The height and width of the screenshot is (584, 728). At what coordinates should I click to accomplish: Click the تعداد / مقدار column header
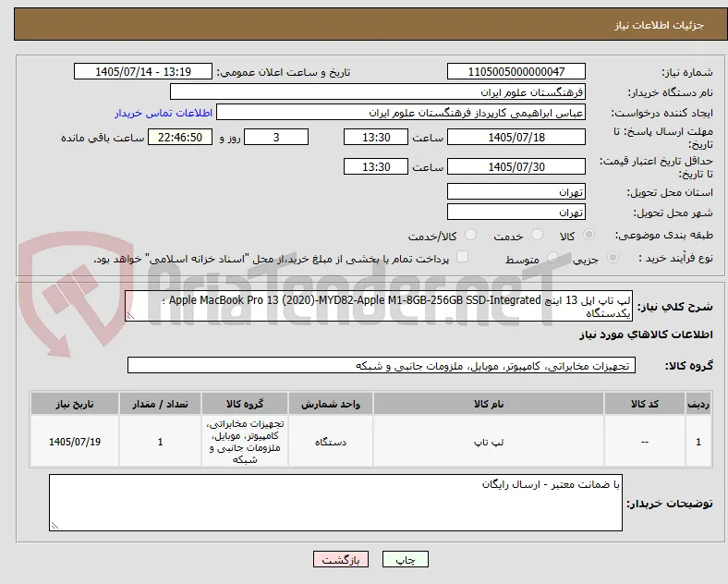160,404
